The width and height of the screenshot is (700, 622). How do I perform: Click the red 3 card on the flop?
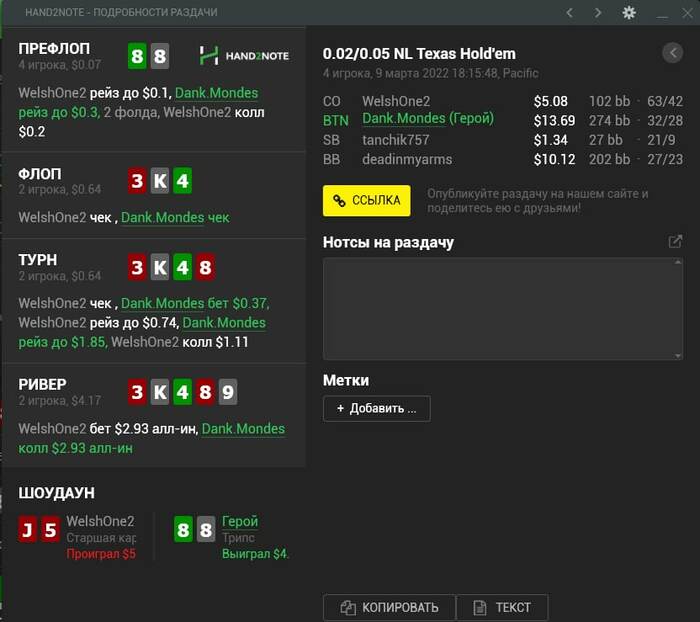(x=137, y=181)
